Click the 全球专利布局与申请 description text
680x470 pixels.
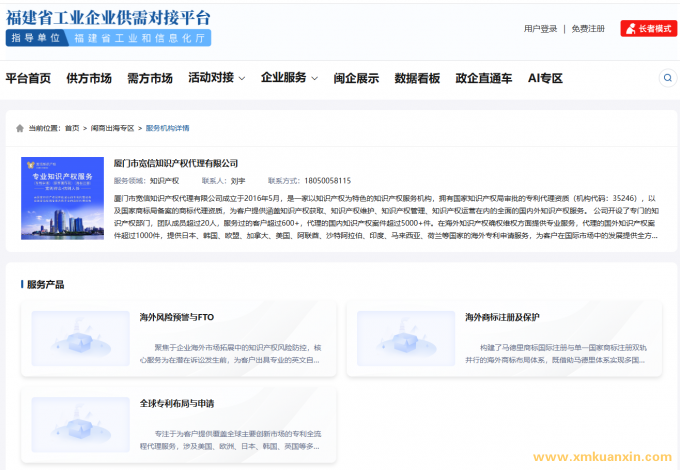click(230, 440)
